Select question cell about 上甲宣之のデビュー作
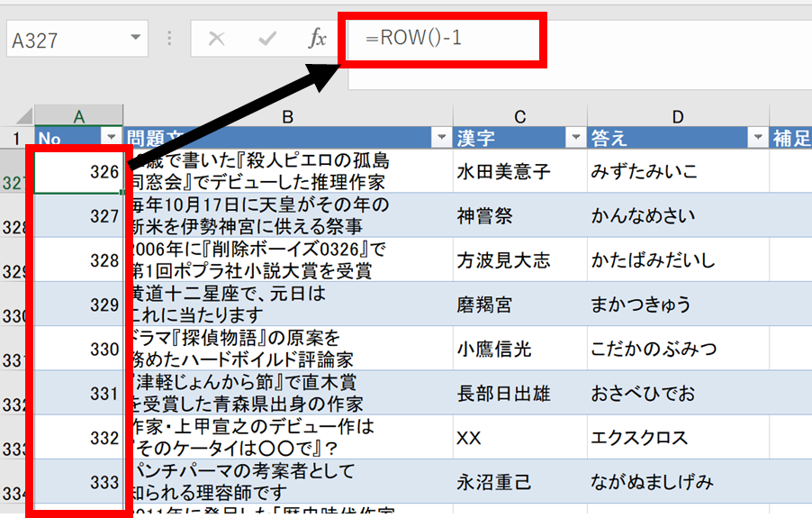This screenshot has height=518, width=812. [288, 437]
